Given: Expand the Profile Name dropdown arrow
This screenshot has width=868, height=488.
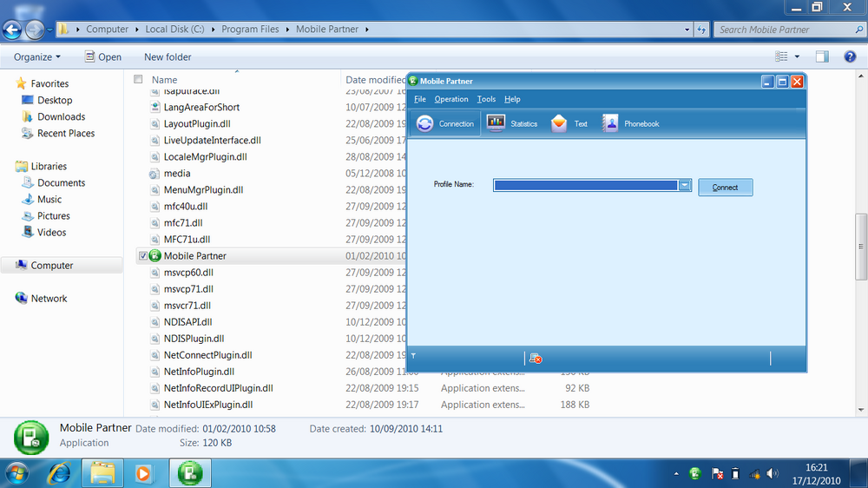Looking at the screenshot, I should pos(685,185).
